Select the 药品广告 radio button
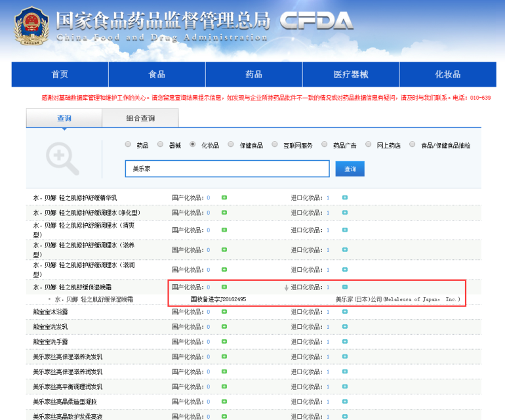Screen dimensions: 505x420 click(x=325, y=144)
